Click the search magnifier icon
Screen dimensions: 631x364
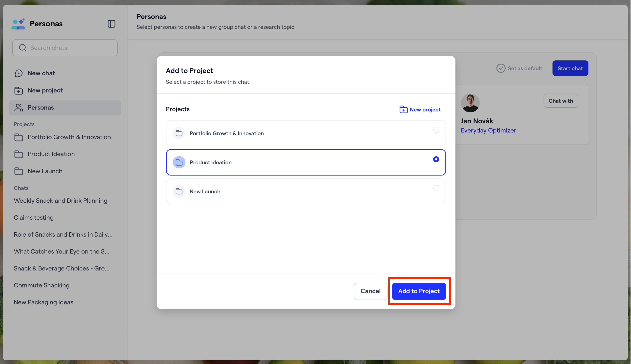click(x=23, y=48)
